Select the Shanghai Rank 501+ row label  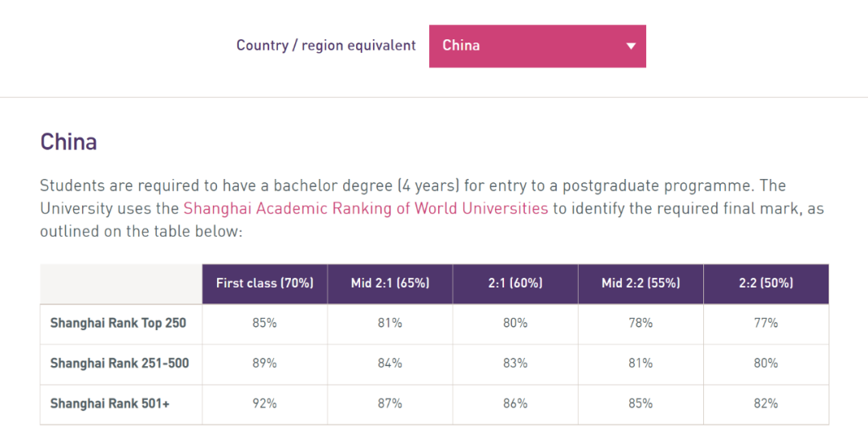pyautogui.click(x=110, y=403)
